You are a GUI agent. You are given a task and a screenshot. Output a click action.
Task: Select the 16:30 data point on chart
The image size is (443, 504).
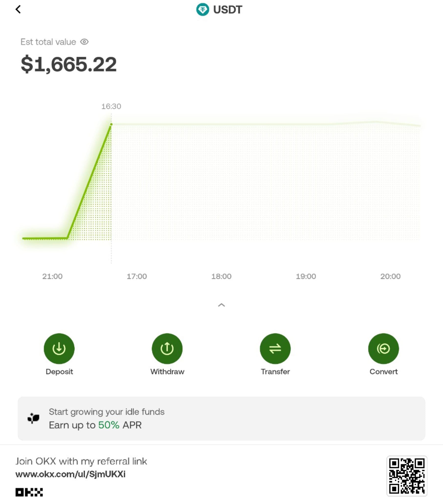point(111,125)
